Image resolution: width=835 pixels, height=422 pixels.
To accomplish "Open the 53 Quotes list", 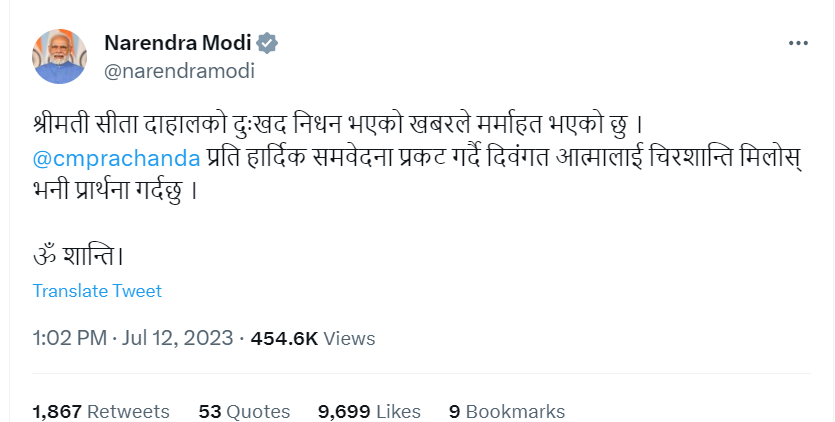I will click(x=244, y=411).
